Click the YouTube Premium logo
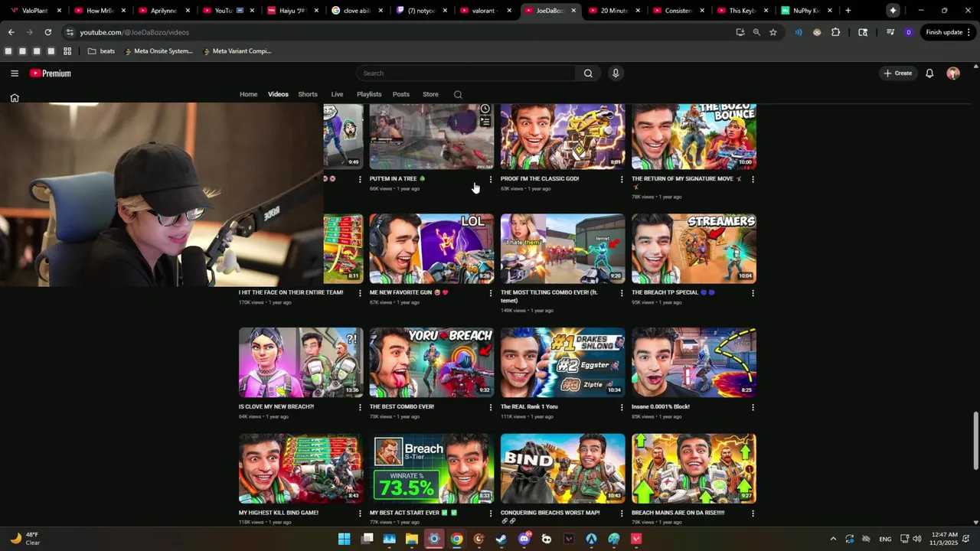The width and height of the screenshot is (980, 551). tap(51, 73)
